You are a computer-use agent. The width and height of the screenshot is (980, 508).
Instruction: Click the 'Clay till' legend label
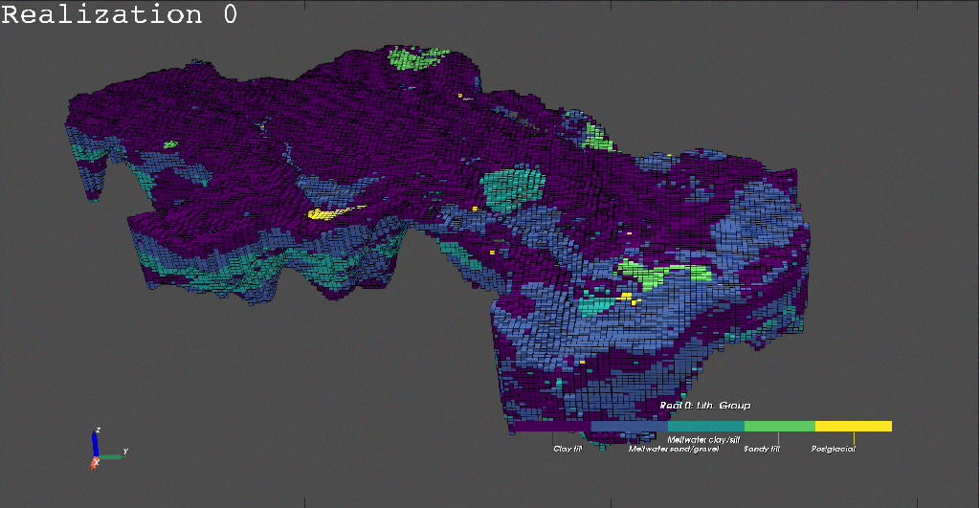click(x=568, y=448)
